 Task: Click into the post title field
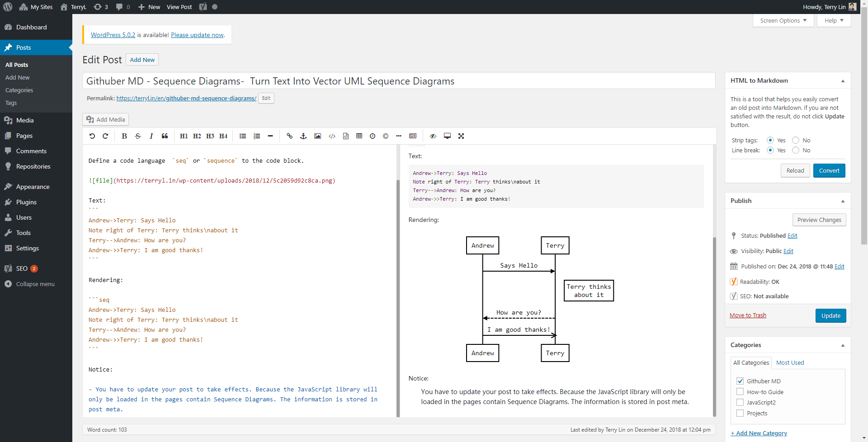click(x=399, y=81)
